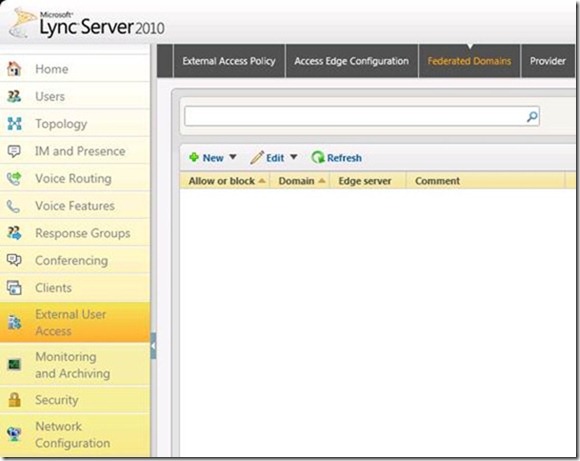Open the Users navigation item
Viewport: 580px width, 461px height.
[x=75, y=96]
